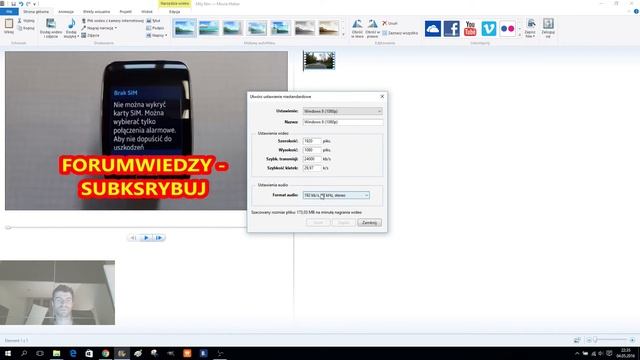Click the Podpis (caption) icon

click(149, 28)
